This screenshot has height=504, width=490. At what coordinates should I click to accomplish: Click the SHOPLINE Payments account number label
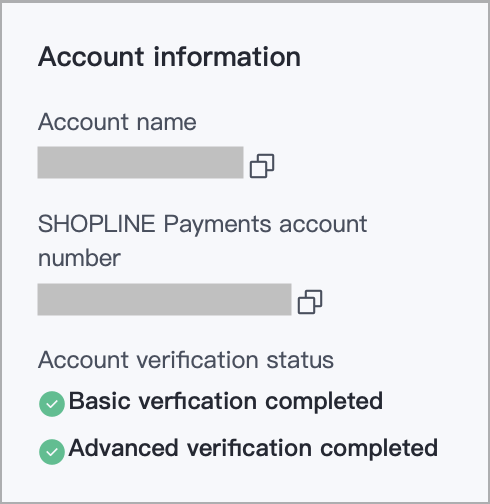tap(202, 241)
